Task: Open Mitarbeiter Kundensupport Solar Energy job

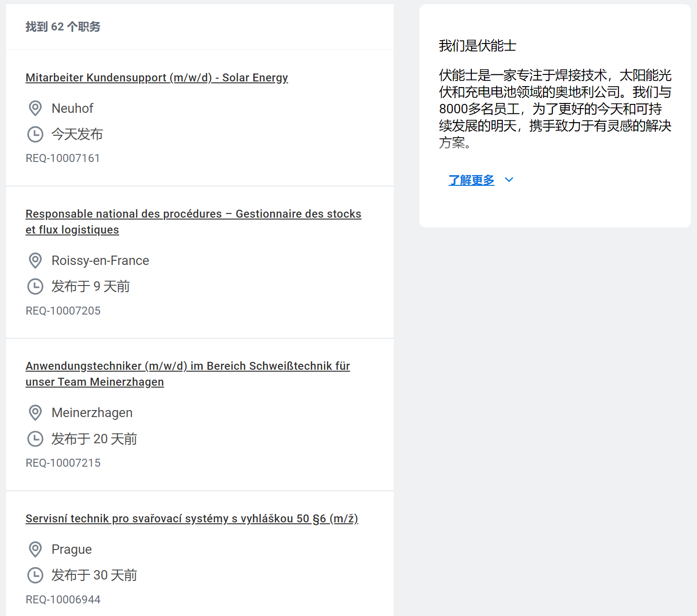Action: click(x=157, y=78)
